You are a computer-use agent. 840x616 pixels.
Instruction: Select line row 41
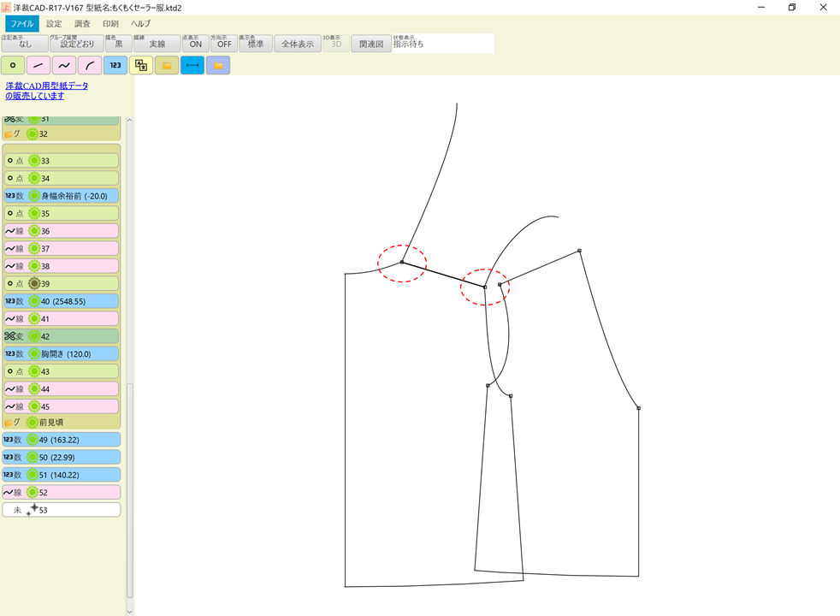(61, 319)
